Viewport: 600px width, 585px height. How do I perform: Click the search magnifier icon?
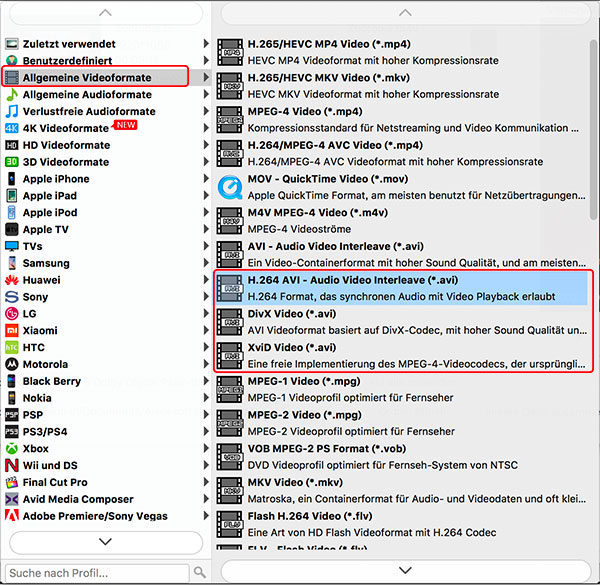[199, 572]
